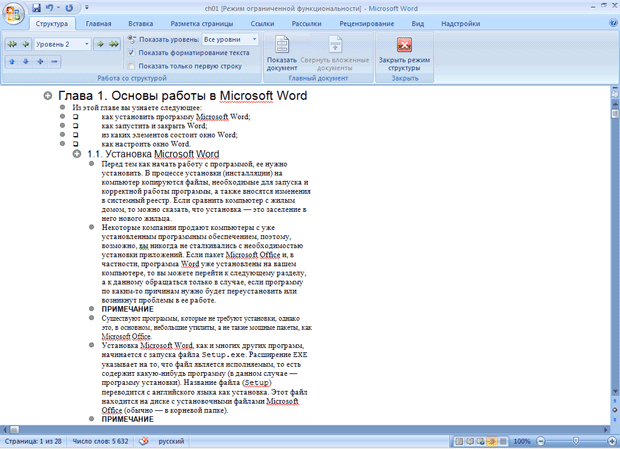Click the zoom in plus button

(612, 441)
